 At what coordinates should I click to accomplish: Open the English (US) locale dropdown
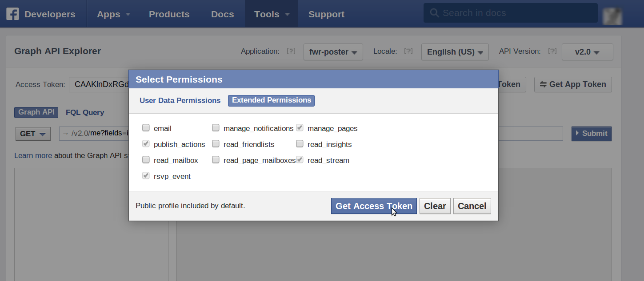click(455, 52)
